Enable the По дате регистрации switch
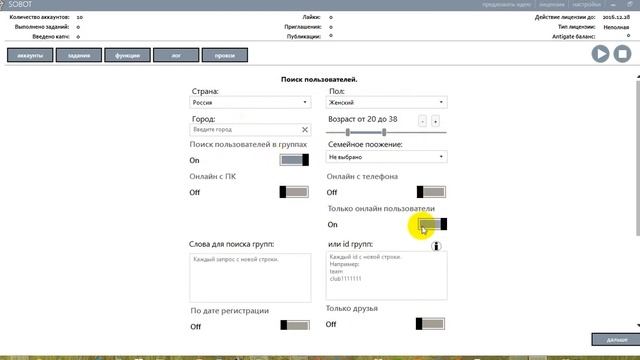The width and height of the screenshot is (640, 360). (295, 325)
